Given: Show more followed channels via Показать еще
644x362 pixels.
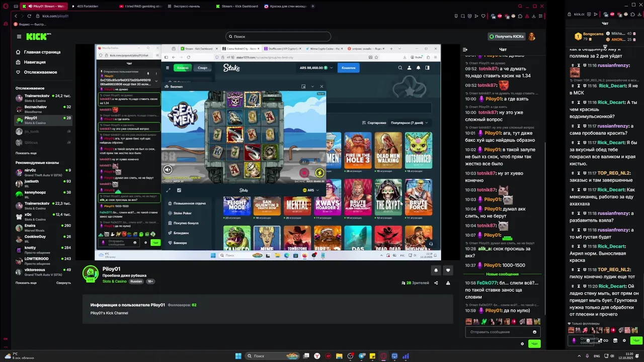Looking at the screenshot, I should click(26, 153).
